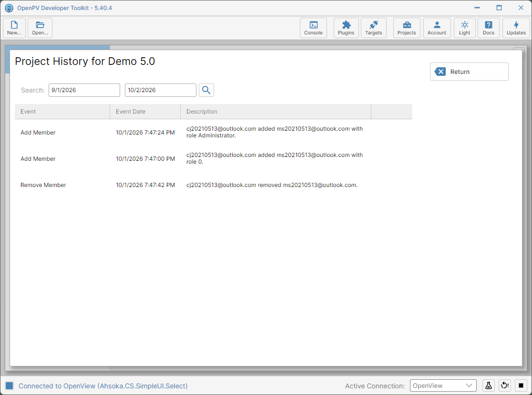Sort by the Description column header

[276, 112]
